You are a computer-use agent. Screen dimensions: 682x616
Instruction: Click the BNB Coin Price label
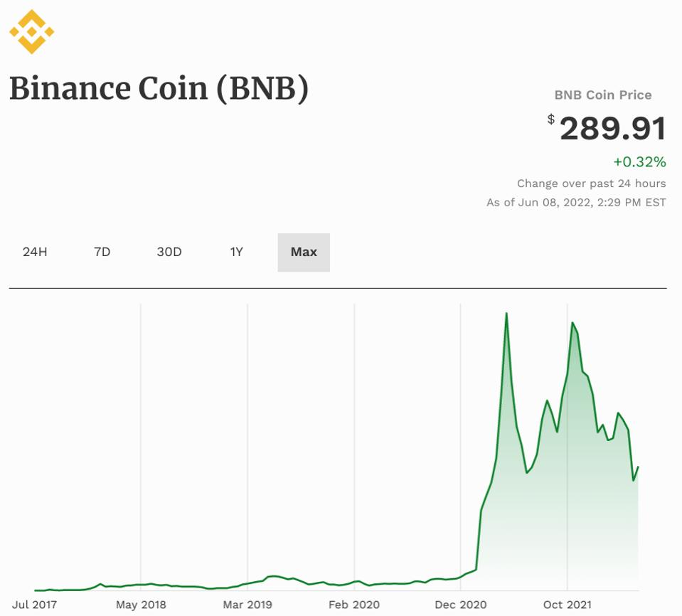(603, 95)
